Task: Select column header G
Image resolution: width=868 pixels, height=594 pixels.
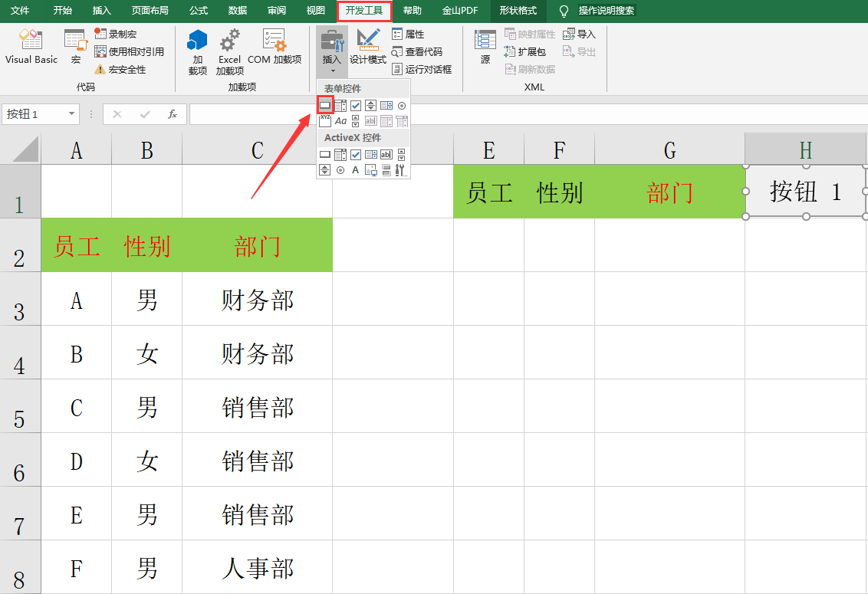Action: [x=670, y=149]
